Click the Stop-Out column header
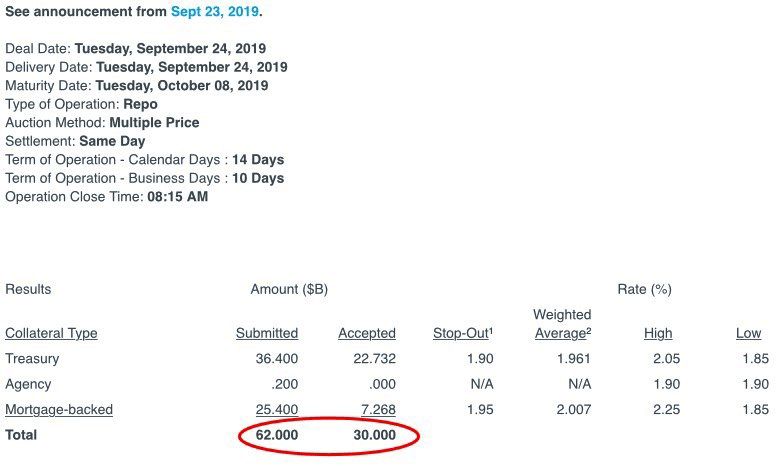Viewport: 784px width, 466px height. click(x=463, y=334)
